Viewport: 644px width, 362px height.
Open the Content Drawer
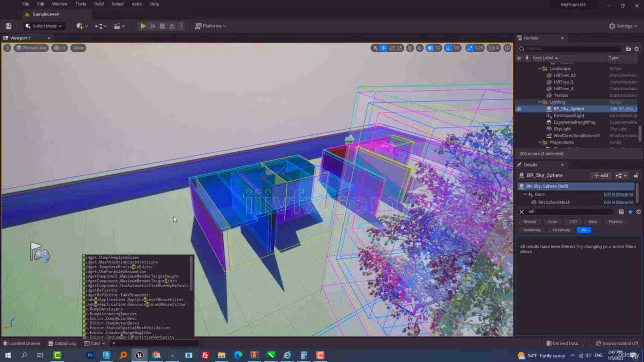click(22, 343)
